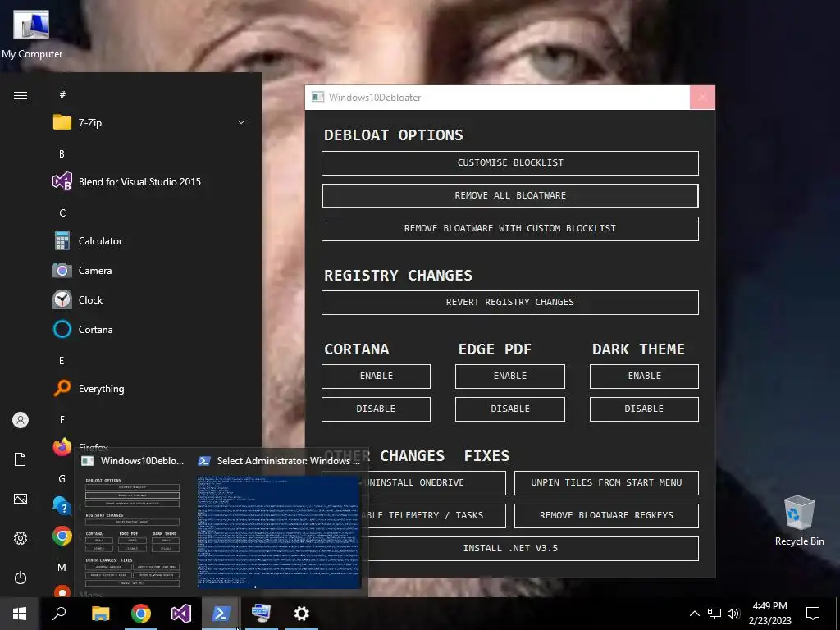Screen dimensions: 840x630
Task: Expand Start menu hamburger navigation
Action: pyautogui.click(x=21, y=95)
